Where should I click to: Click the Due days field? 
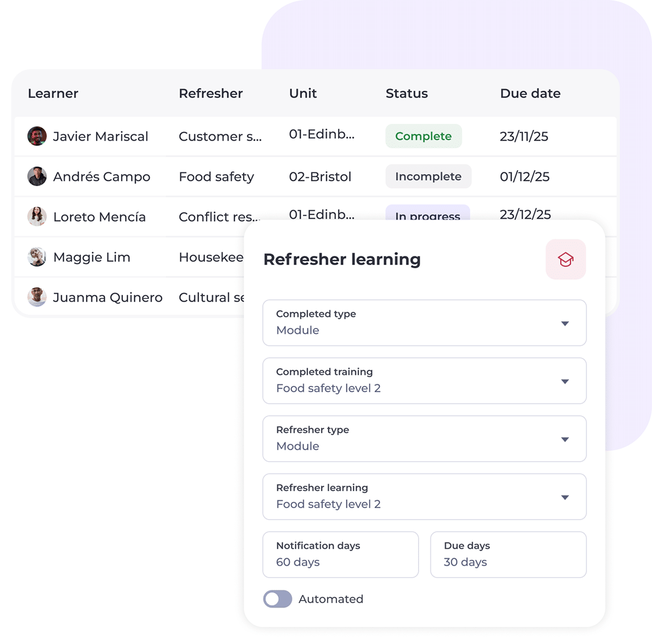pos(508,554)
